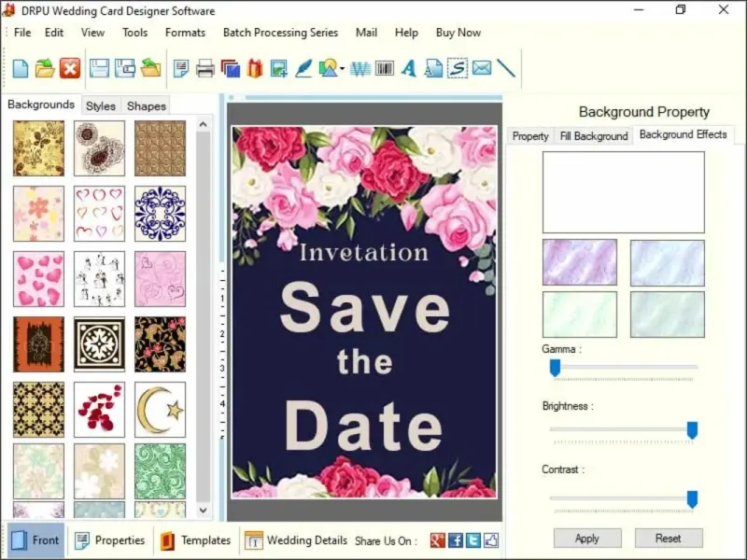Viewport: 747px width, 560px height.
Task: Click the gift box toolbar icon
Action: coord(254,68)
